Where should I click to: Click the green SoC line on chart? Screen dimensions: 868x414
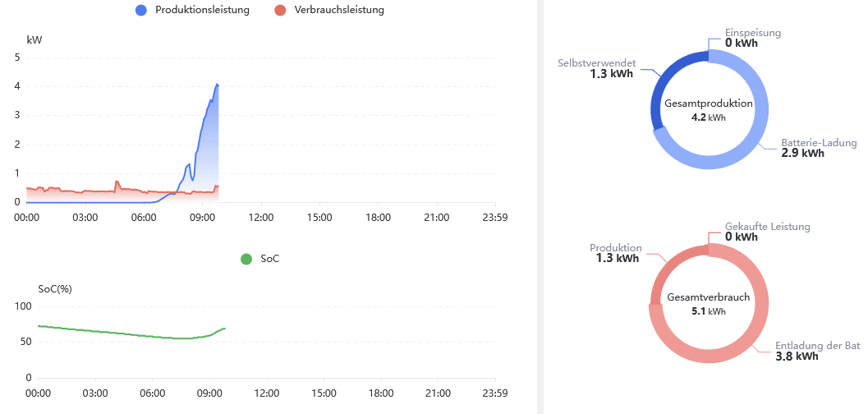pyautogui.click(x=123, y=333)
